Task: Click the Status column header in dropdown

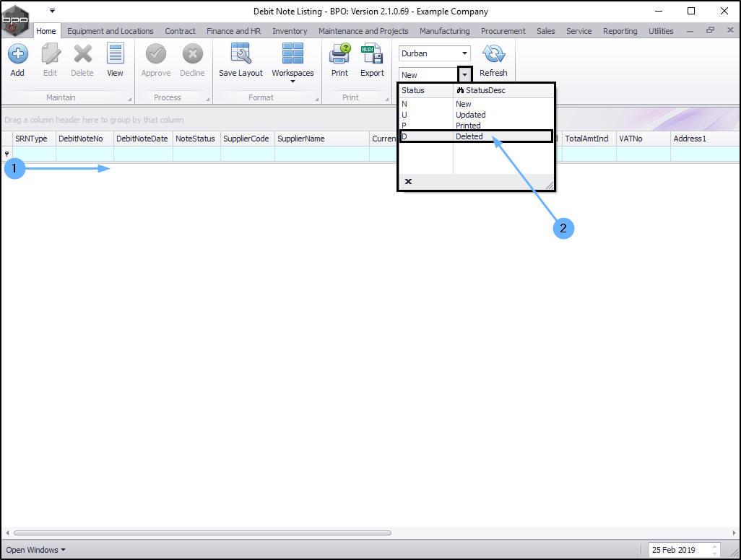Action: [426, 90]
